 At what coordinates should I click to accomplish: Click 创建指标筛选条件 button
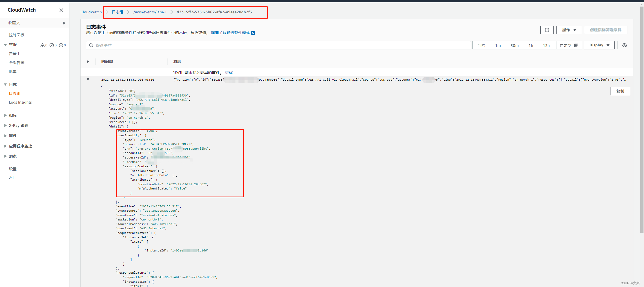click(x=606, y=30)
